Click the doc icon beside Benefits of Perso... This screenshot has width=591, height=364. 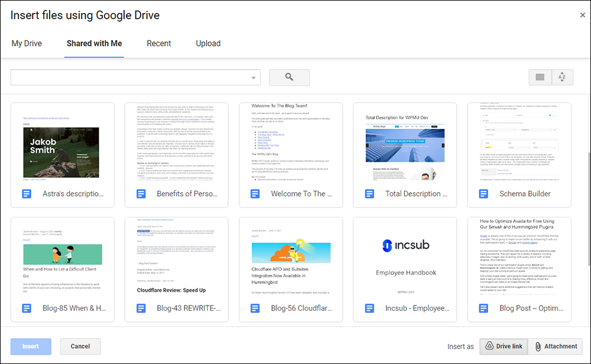(x=141, y=194)
